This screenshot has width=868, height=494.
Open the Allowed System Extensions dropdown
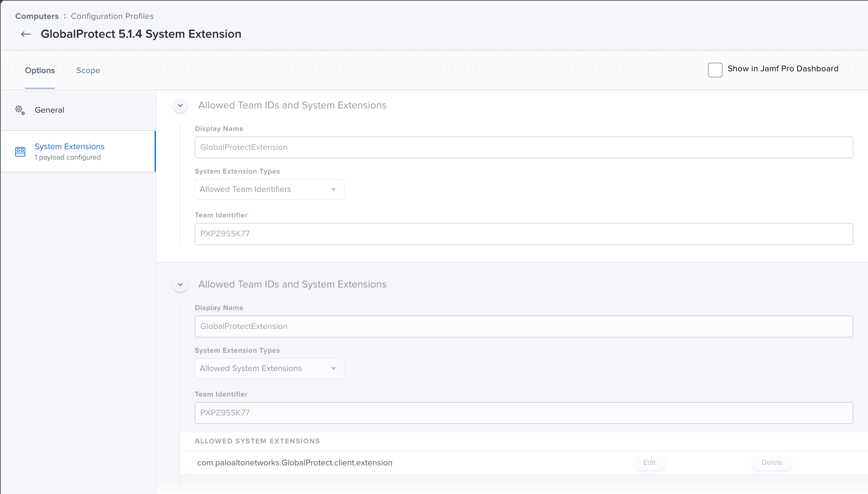coord(269,369)
